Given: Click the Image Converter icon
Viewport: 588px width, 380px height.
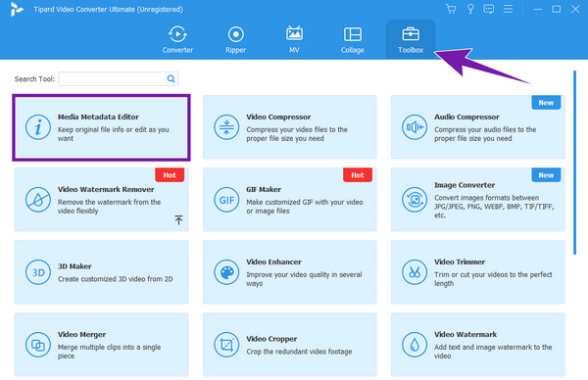Looking at the screenshot, I should coord(415,200).
